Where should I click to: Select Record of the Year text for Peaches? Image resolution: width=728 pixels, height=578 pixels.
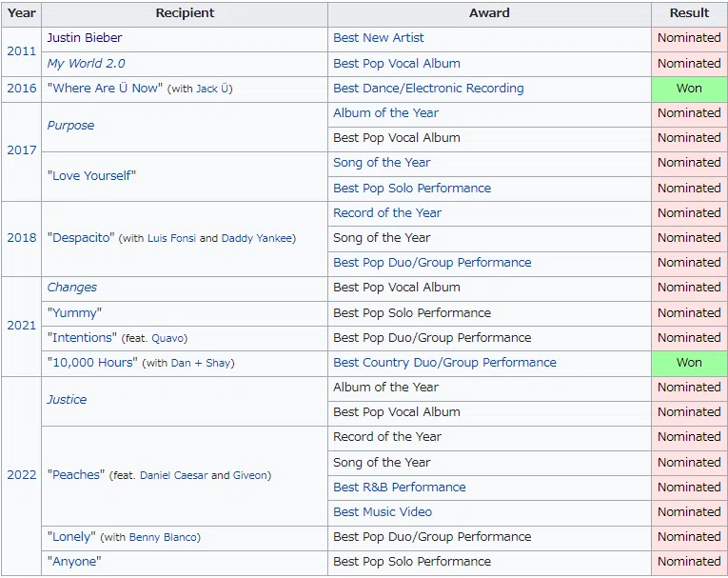pos(387,437)
